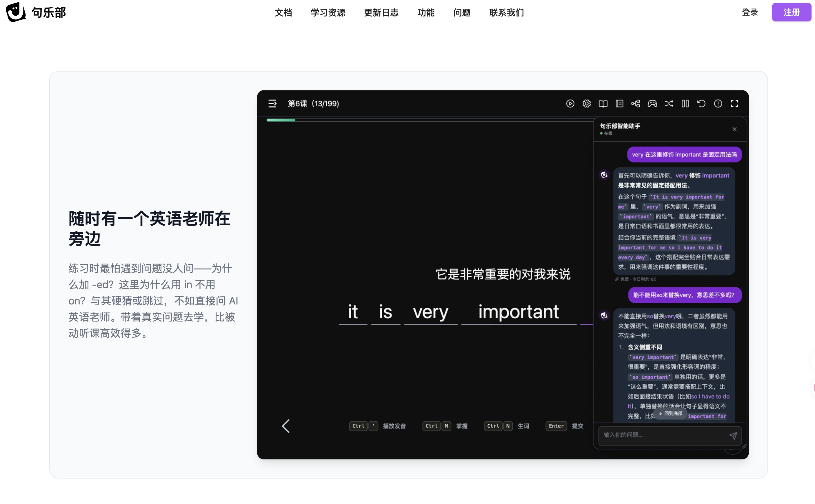
Task: Click the 句乐部 brand name text
Action: click(x=49, y=13)
